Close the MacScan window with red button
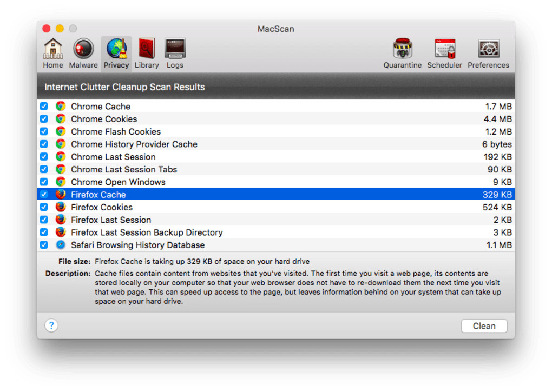Screen dimensions: 552x392 (47, 29)
